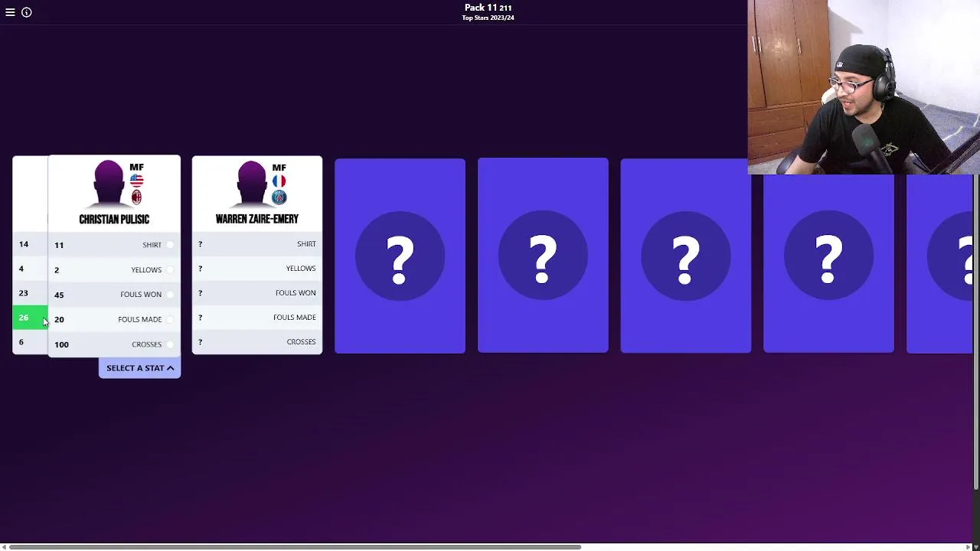
Task: Click FOULS WON row on Zaire-Emery card
Action: click(257, 293)
